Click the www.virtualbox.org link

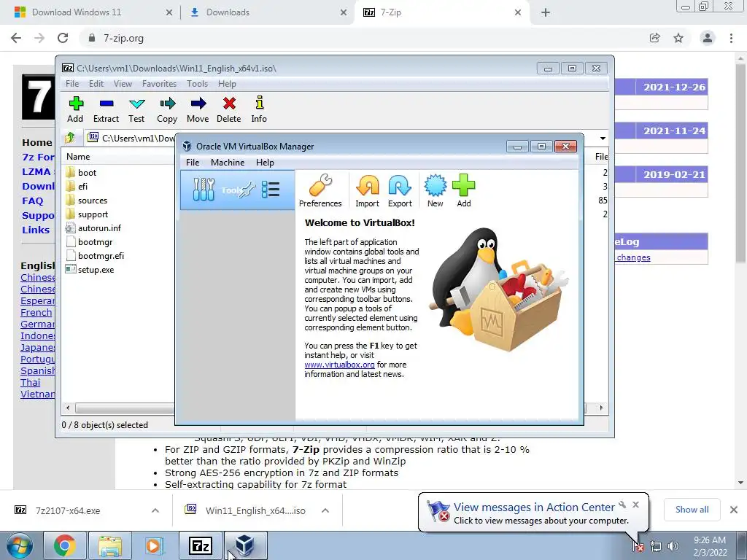pos(339,365)
